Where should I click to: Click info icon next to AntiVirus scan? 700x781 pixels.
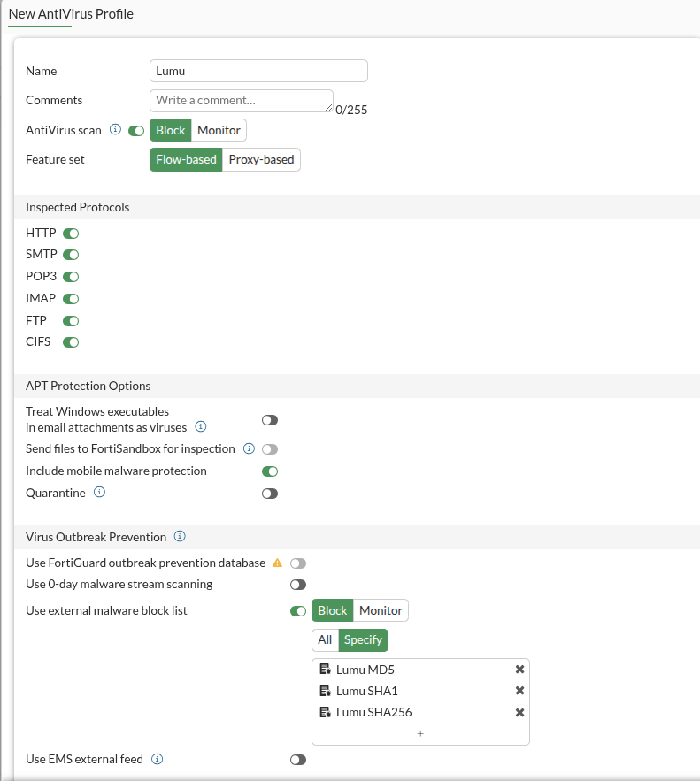(x=115, y=130)
